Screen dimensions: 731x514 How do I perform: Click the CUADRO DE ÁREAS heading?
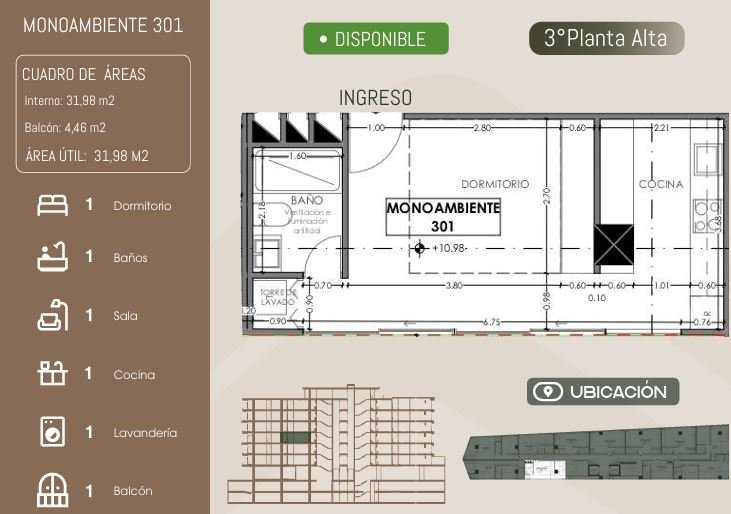(x=84, y=74)
